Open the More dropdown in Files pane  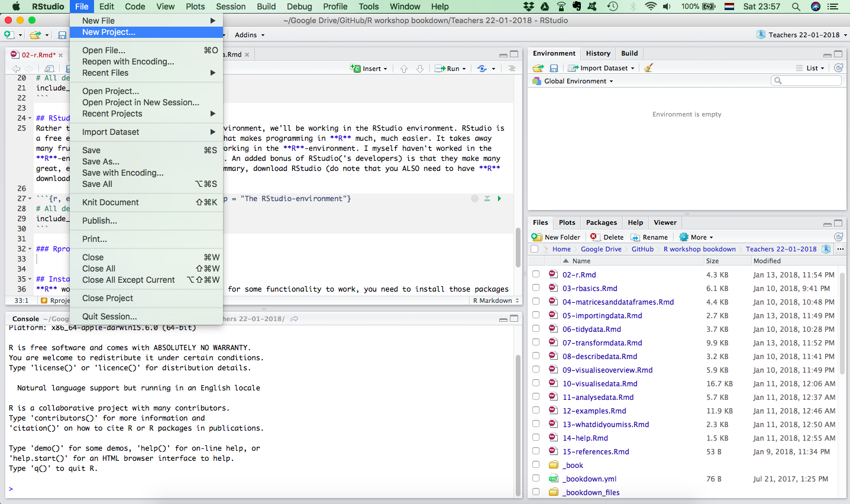[696, 237]
